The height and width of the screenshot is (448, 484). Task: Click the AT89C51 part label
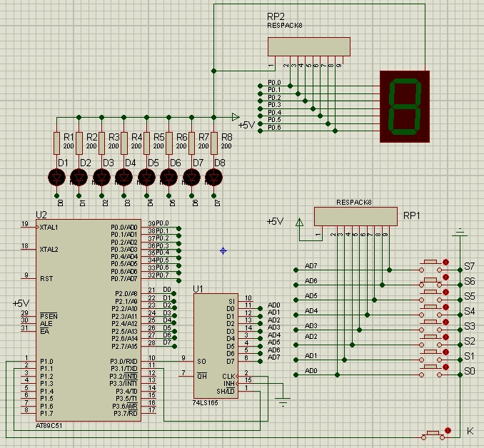(x=49, y=426)
